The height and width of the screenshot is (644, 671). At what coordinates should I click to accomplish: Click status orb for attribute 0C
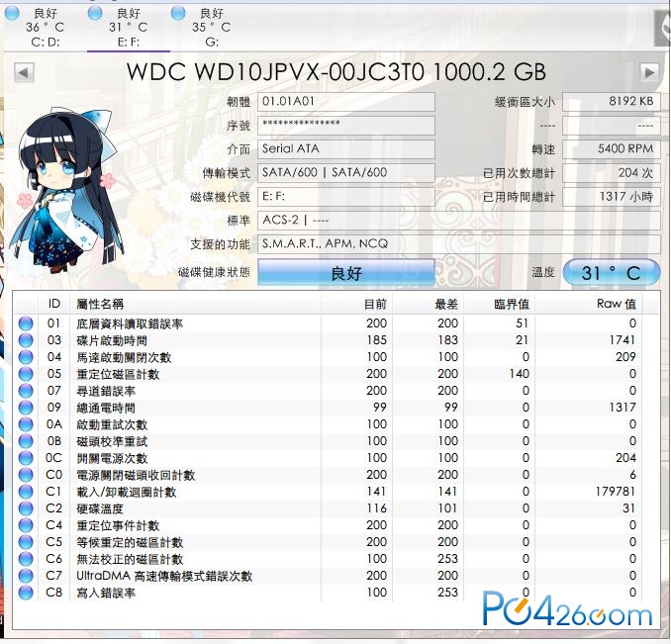click(26, 458)
